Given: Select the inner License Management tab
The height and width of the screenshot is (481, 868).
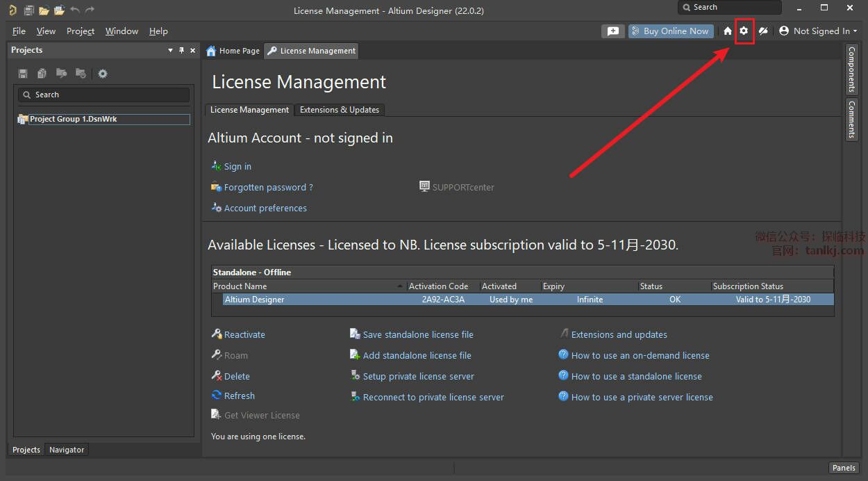Looking at the screenshot, I should 249,110.
